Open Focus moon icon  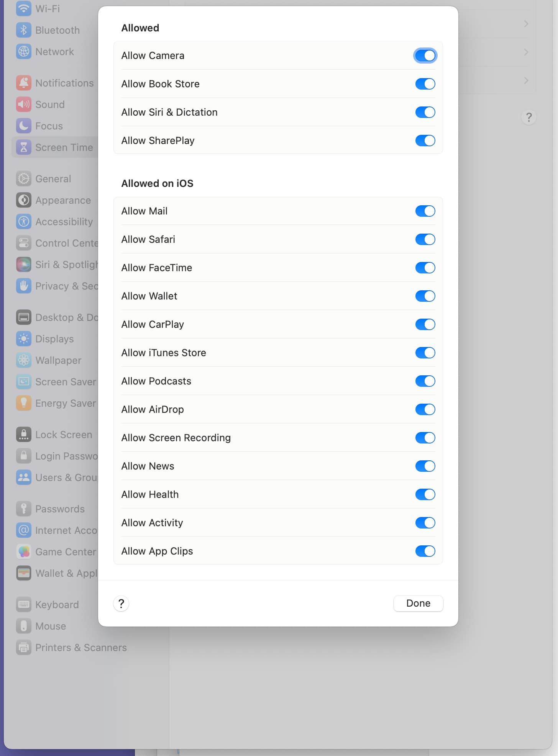24,126
